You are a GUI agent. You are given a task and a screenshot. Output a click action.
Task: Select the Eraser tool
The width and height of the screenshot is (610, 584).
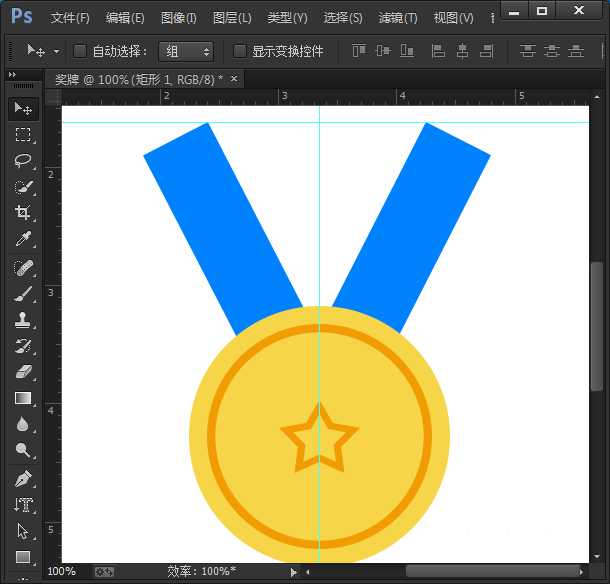tap(23, 372)
